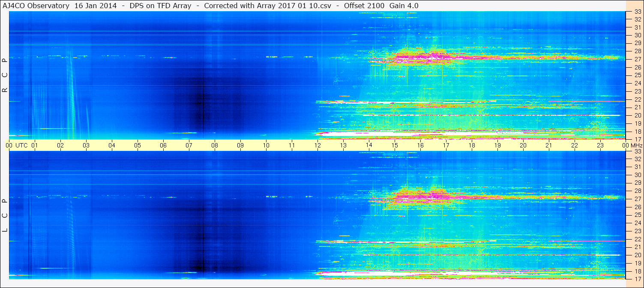Image resolution: width=644 pixels, height=288 pixels.
Task: Click the 33 MHz tick on LCP frequency scale
Action: click(x=637, y=151)
